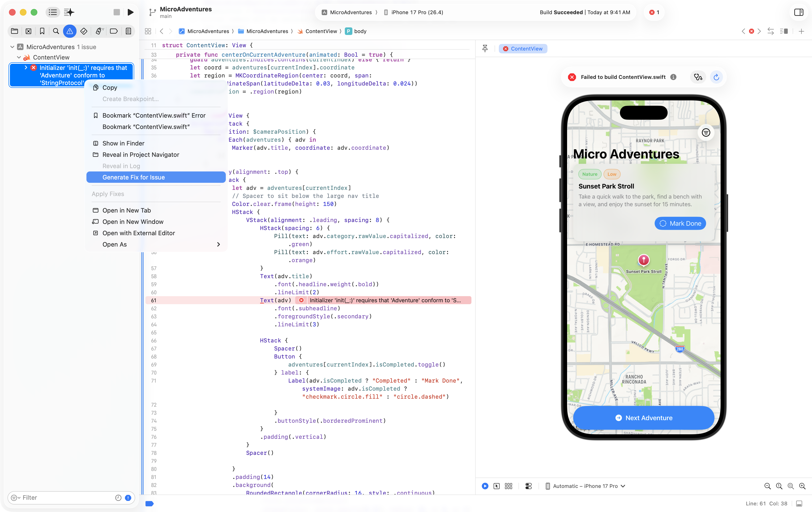This screenshot has width=812, height=512.
Task: Open the Debug navigator icon
Action: 99,31
